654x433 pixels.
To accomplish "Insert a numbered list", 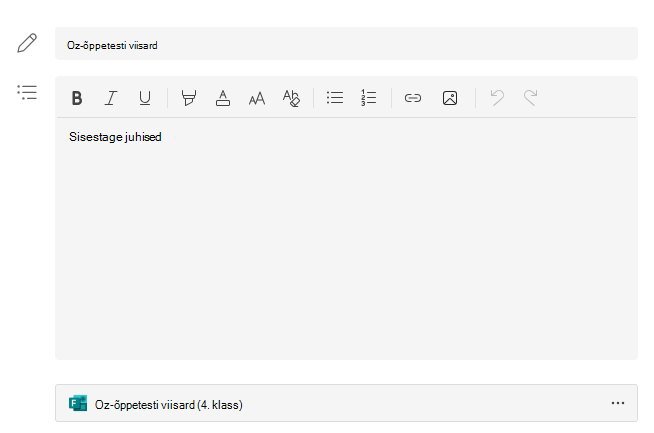I will click(369, 98).
